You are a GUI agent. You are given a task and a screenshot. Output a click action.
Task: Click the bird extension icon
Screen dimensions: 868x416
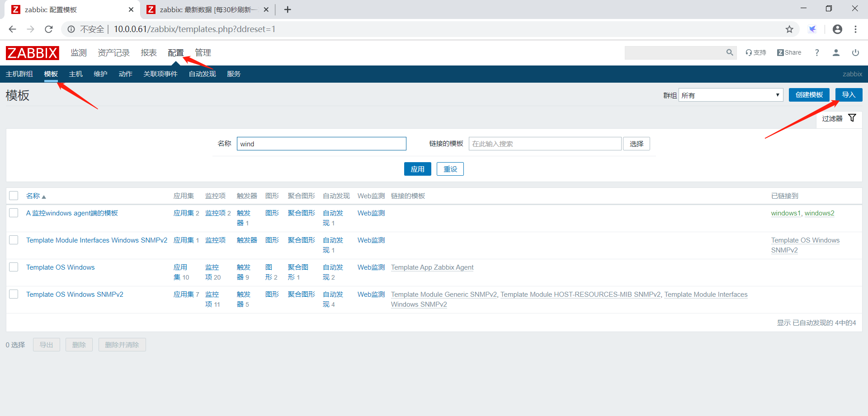click(x=812, y=29)
